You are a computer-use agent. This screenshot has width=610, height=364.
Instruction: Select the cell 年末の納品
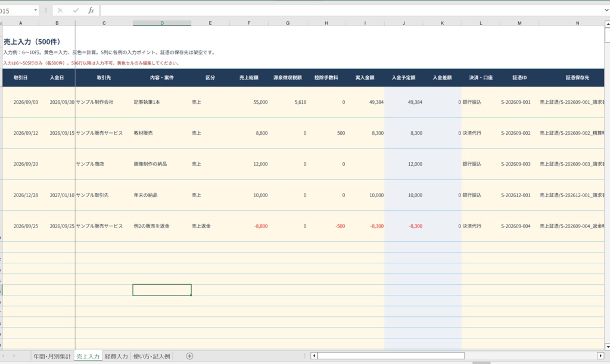point(162,195)
